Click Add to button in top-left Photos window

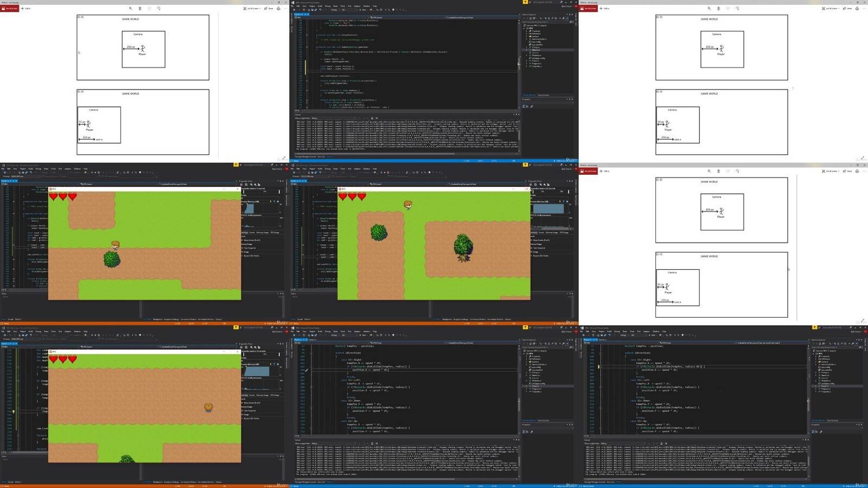pyautogui.click(x=26, y=8)
